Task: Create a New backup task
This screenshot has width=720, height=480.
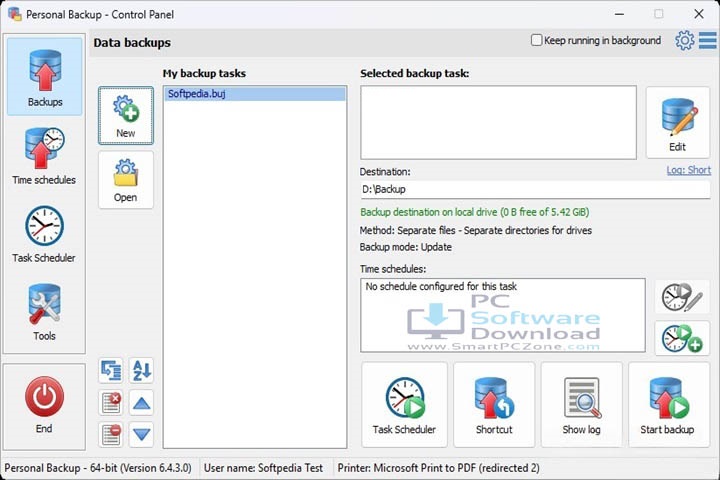Action: click(x=125, y=116)
